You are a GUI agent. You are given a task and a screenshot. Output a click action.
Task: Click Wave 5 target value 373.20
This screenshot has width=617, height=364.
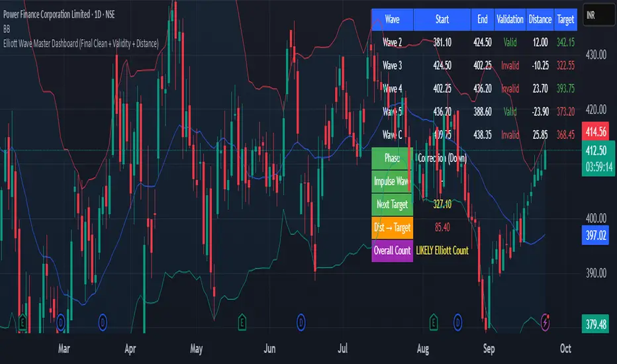[565, 112]
